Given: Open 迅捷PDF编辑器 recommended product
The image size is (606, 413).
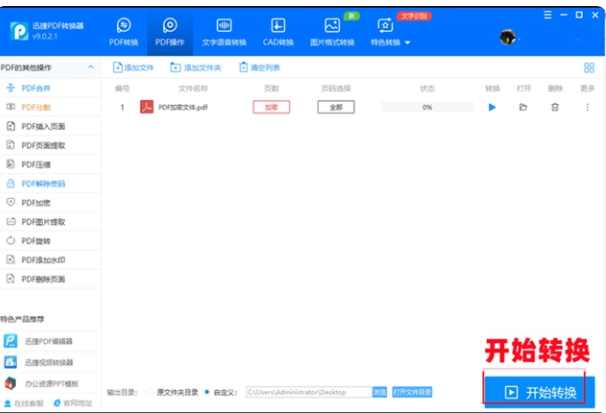Looking at the screenshot, I should click(x=49, y=341).
